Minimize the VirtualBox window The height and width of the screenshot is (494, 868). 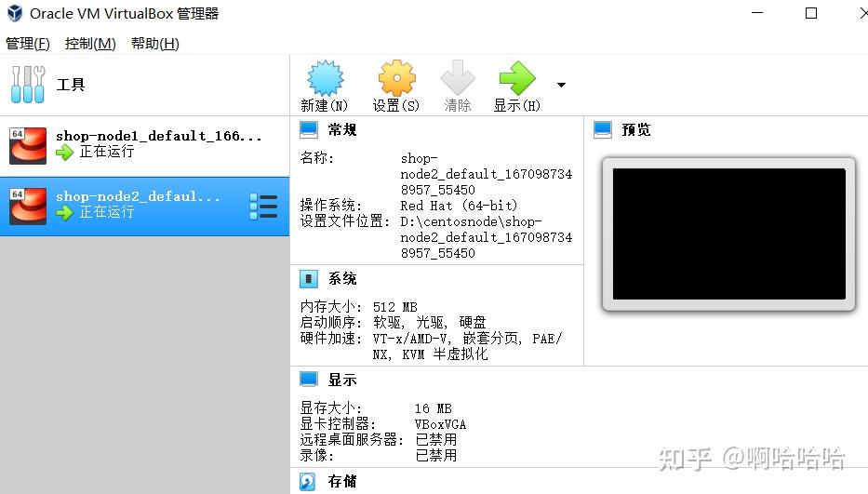click(757, 12)
